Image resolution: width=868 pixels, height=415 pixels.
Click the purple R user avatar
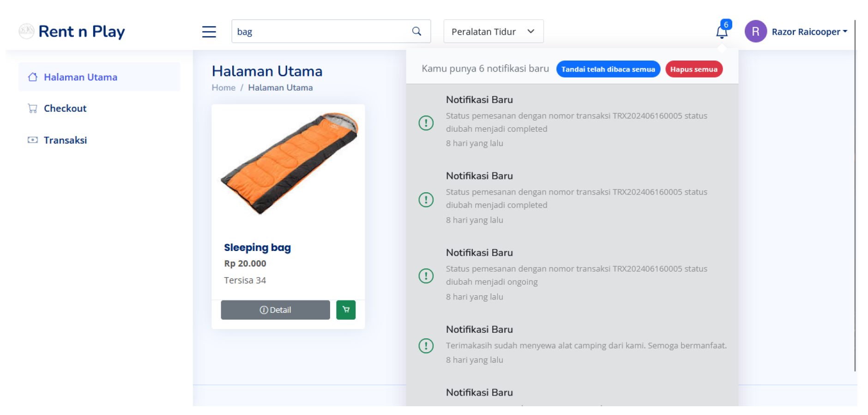click(x=755, y=31)
